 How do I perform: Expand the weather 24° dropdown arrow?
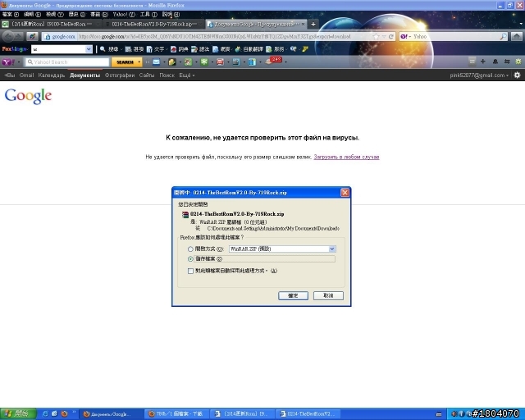click(285, 62)
